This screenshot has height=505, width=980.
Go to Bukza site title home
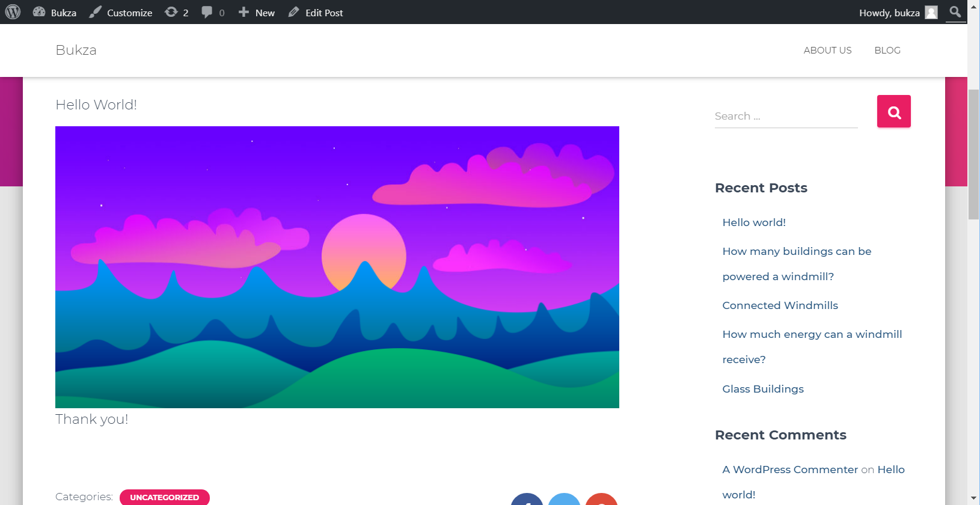tap(76, 50)
